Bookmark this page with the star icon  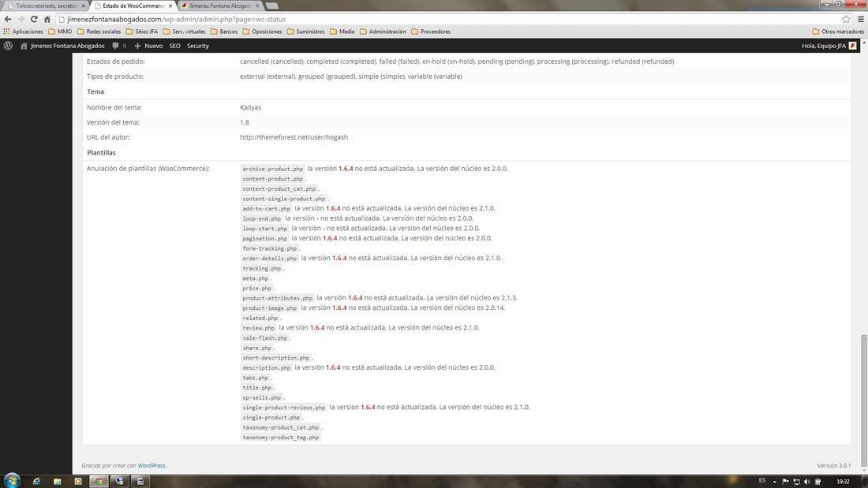846,19
